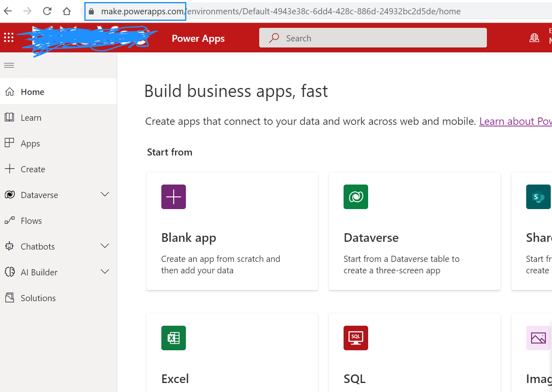
Task: Expand the Dataverse sidebar section
Action: point(105,195)
